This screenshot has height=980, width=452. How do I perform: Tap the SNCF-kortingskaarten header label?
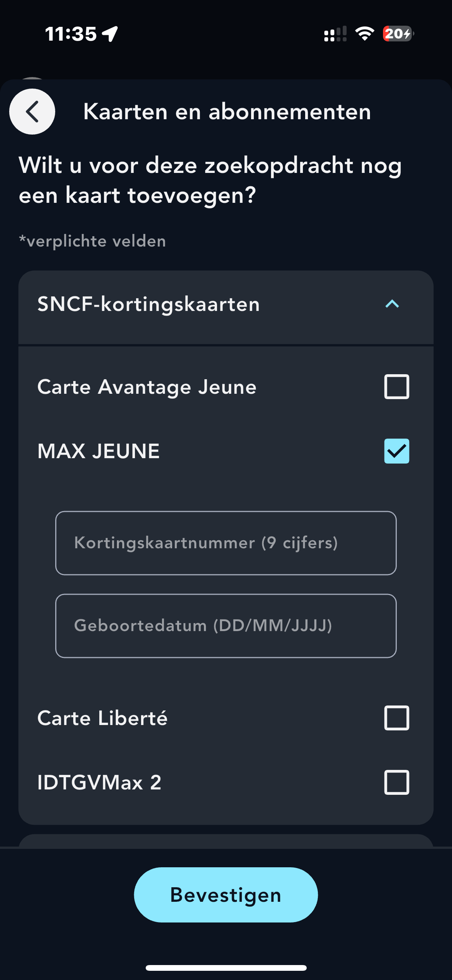click(x=149, y=304)
